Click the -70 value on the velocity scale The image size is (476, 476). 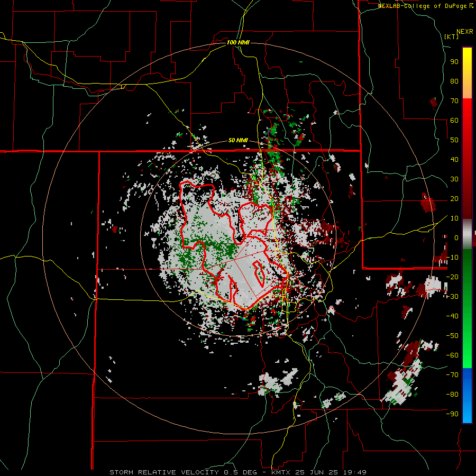coord(452,374)
